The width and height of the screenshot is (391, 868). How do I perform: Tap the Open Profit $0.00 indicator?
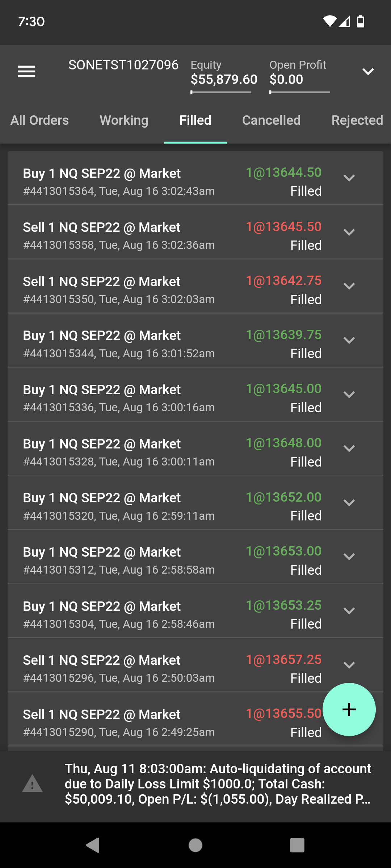pyautogui.click(x=299, y=76)
